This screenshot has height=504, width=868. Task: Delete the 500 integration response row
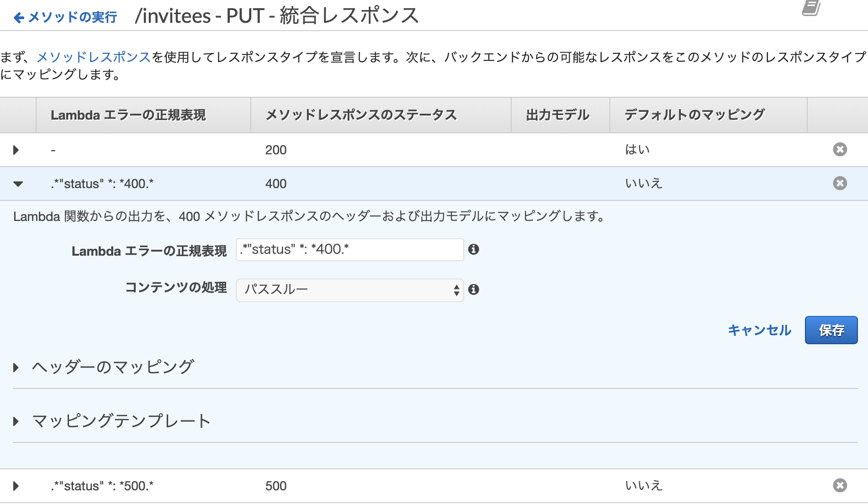840,486
